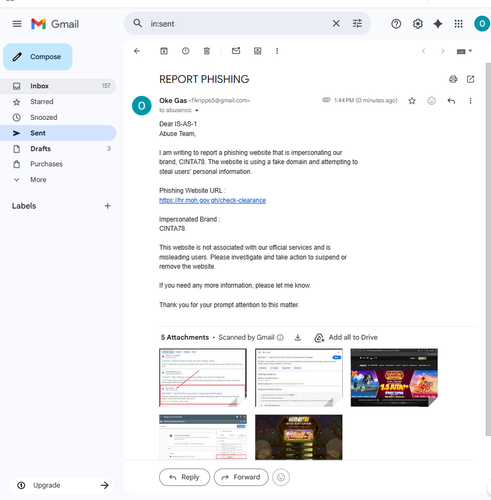Open the Snoozed folder

[x=58, y=117]
